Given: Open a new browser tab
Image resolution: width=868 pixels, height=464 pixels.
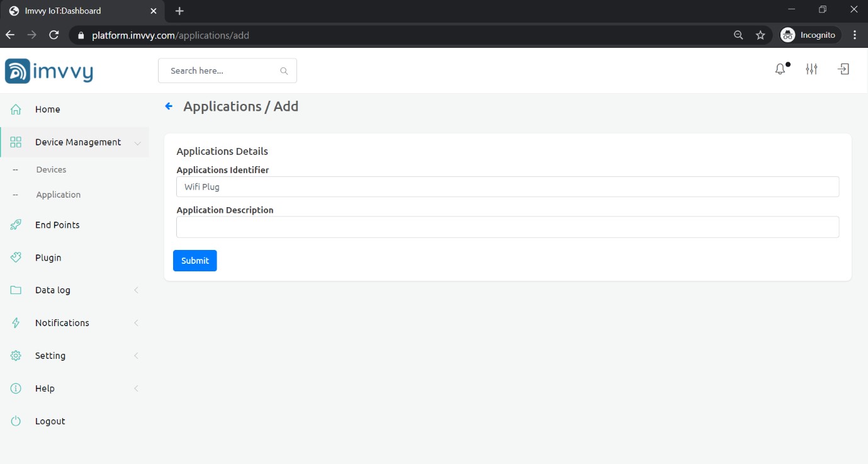Looking at the screenshot, I should pos(179,11).
